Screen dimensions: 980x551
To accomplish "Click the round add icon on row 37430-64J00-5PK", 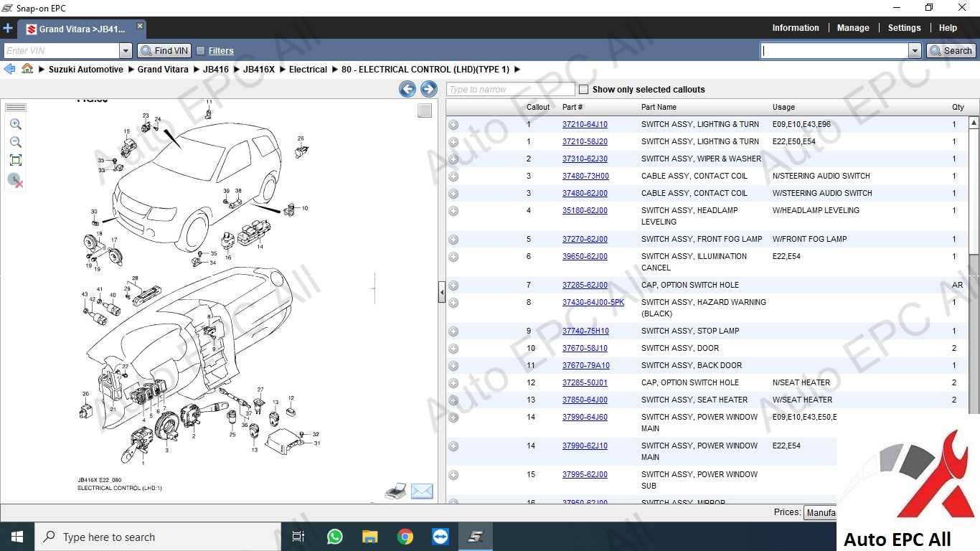I will [x=453, y=303].
